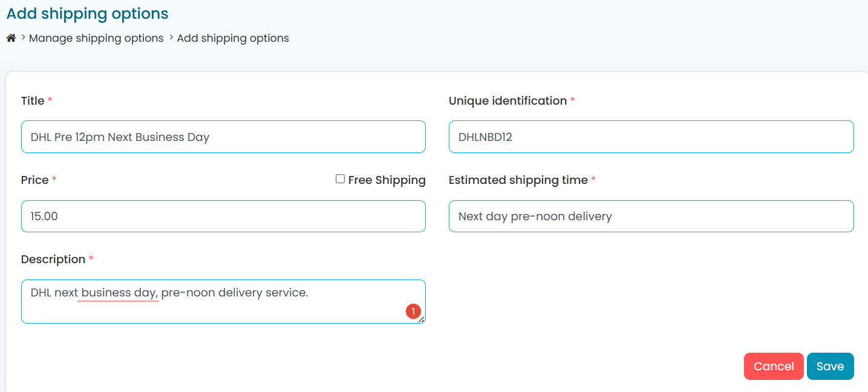868x392 pixels.
Task: Click the home icon in the breadcrumb
Action: coord(11,38)
